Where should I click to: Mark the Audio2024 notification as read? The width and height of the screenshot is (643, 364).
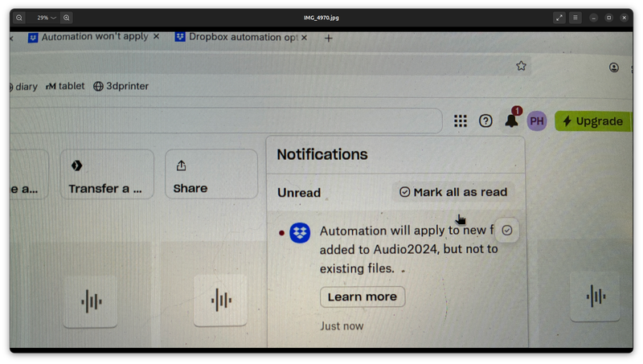click(x=506, y=231)
